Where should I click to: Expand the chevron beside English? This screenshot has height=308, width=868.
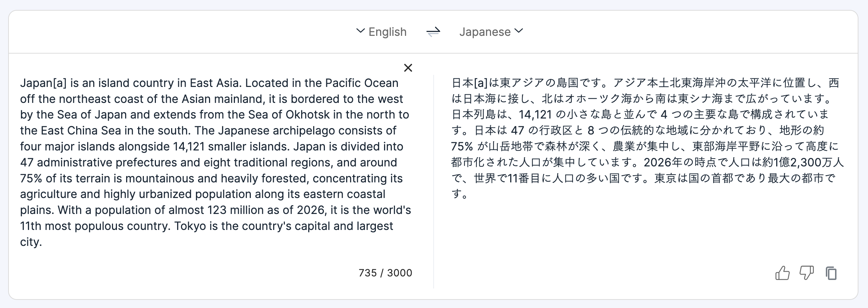[360, 31]
